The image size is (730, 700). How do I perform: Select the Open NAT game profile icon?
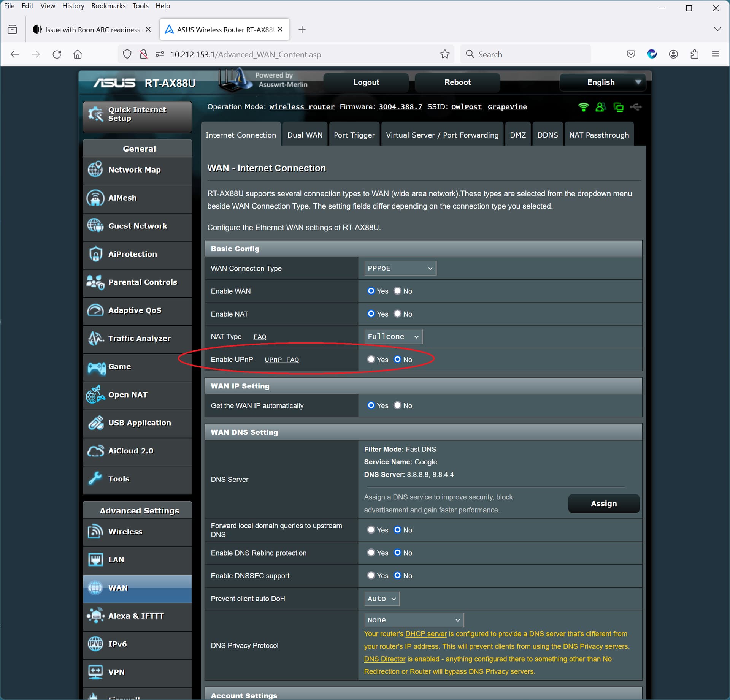tap(95, 394)
